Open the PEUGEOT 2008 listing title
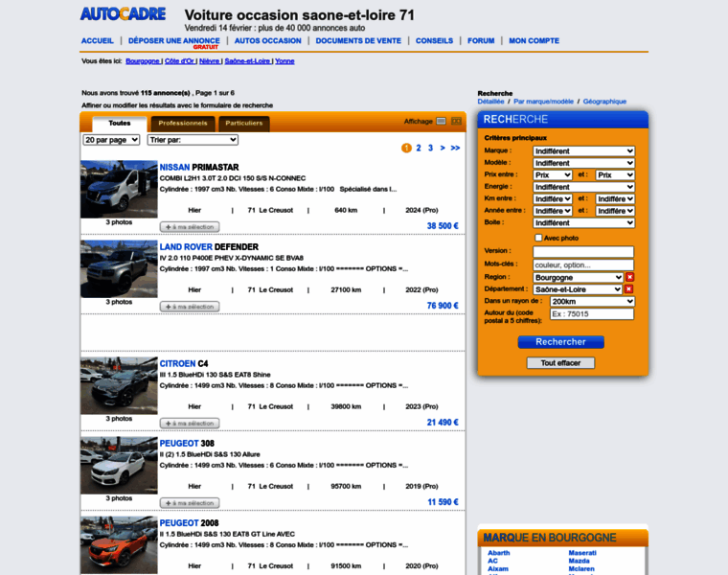The height and width of the screenshot is (575, 728). click(x=189, y=523)
